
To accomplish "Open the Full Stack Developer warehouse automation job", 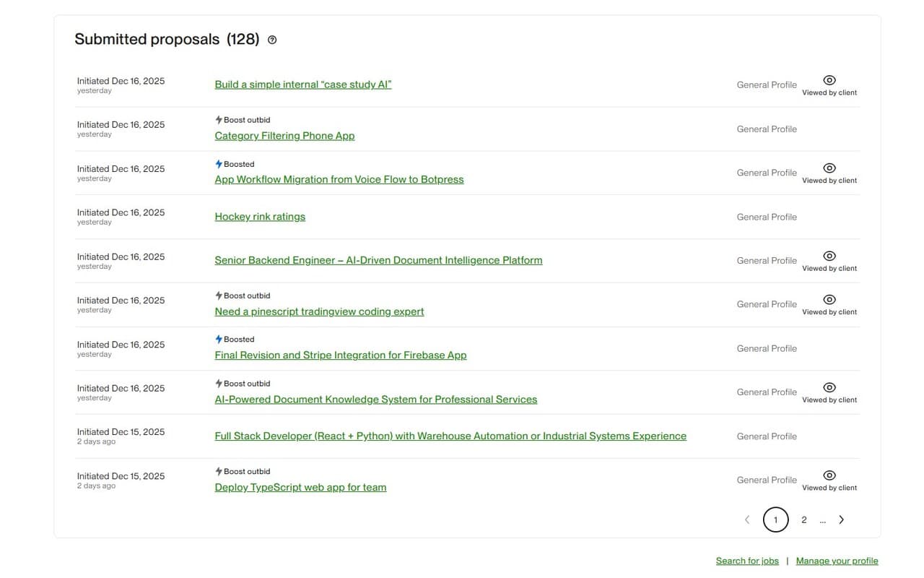I will coord(450,436).
